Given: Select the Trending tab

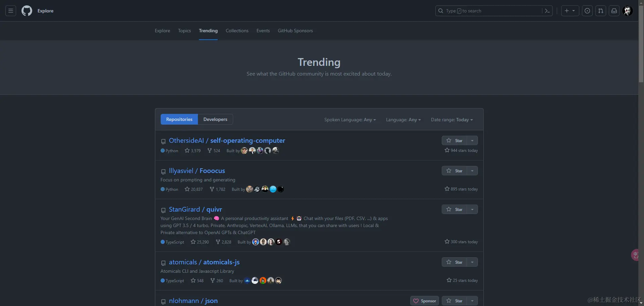Looking at the screenshot, I should pyautogui.click(x=208, y=31).
